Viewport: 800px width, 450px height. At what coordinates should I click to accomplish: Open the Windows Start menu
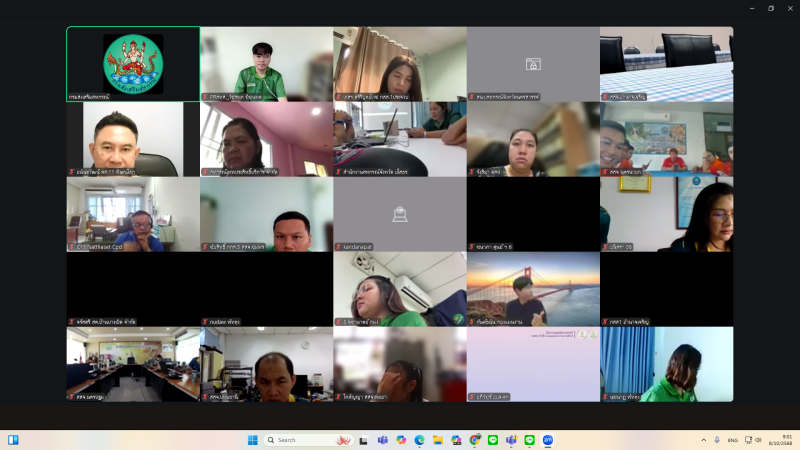252,440
